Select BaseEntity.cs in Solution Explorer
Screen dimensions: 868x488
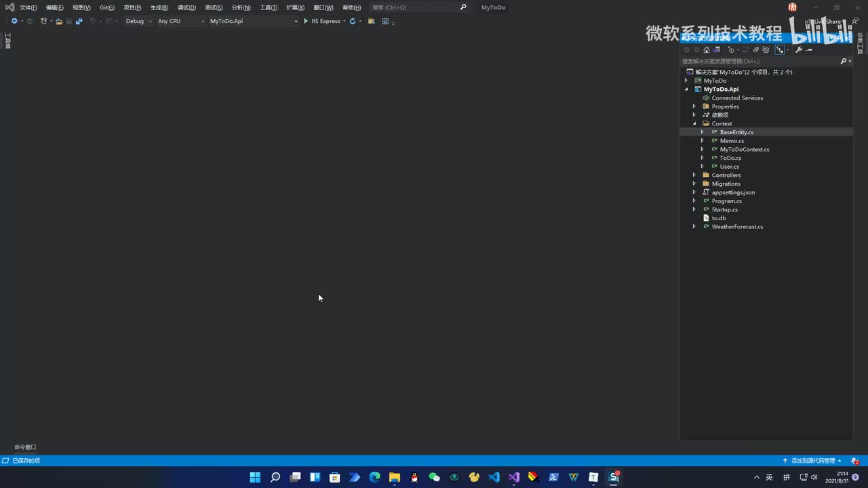[x=736, y=132]
